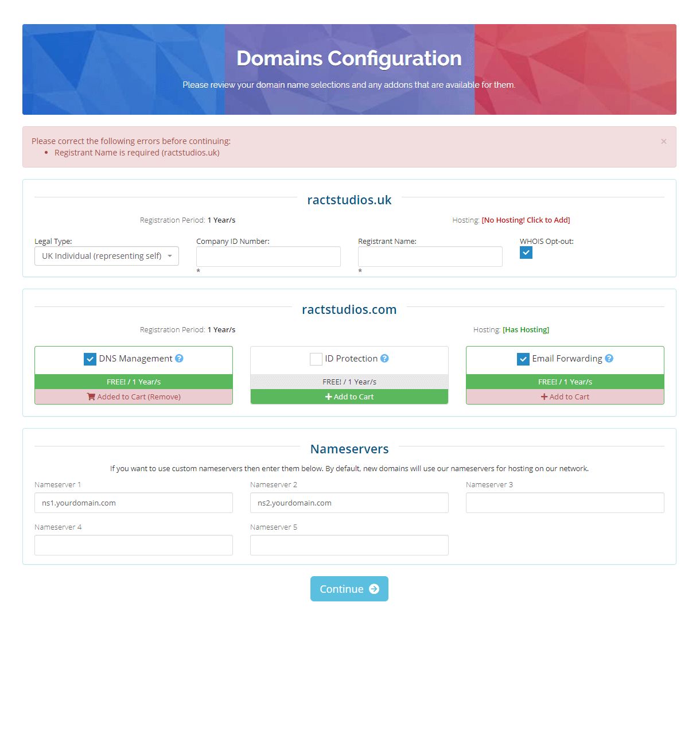
Task: Open the Legal Type dropdown
Action: click(107, 256)
